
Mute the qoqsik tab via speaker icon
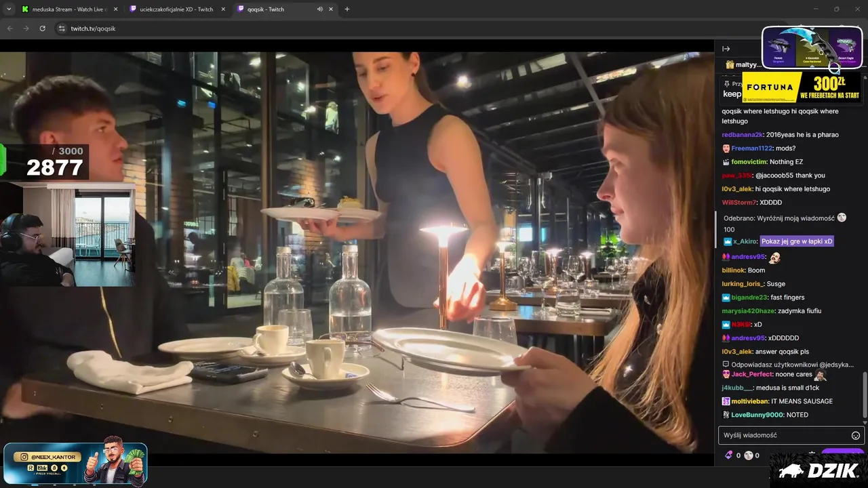[x=319, y=9]
